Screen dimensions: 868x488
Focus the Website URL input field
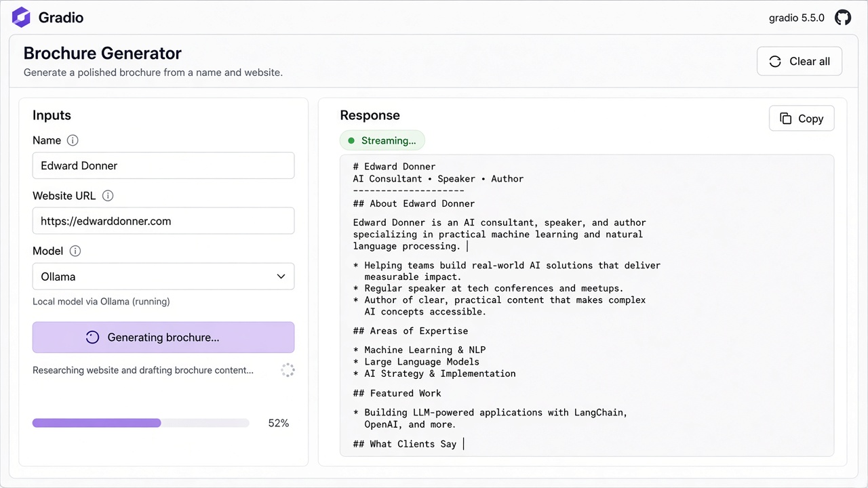[x=163, y=221]
